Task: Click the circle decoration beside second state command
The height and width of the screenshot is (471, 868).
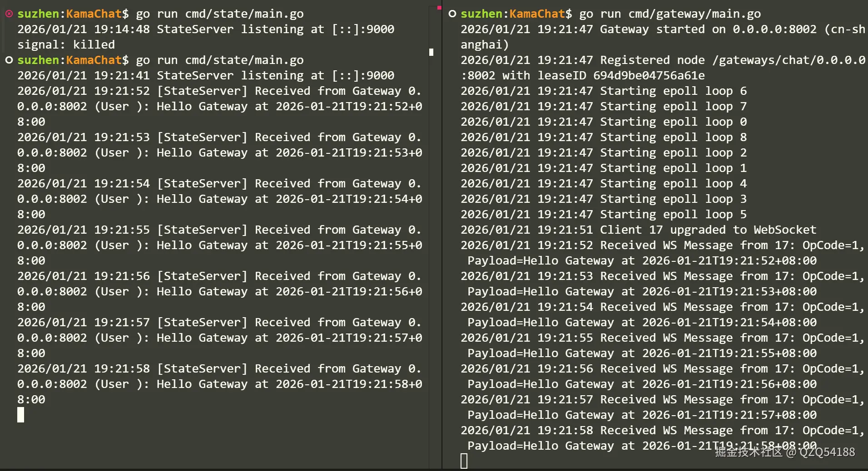Action: coord(9,60)
